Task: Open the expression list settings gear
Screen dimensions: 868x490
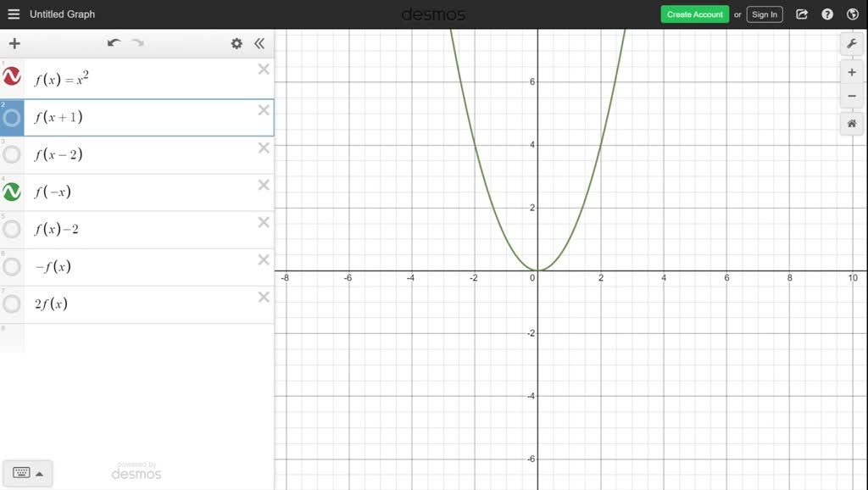Action: pos(236,43)
